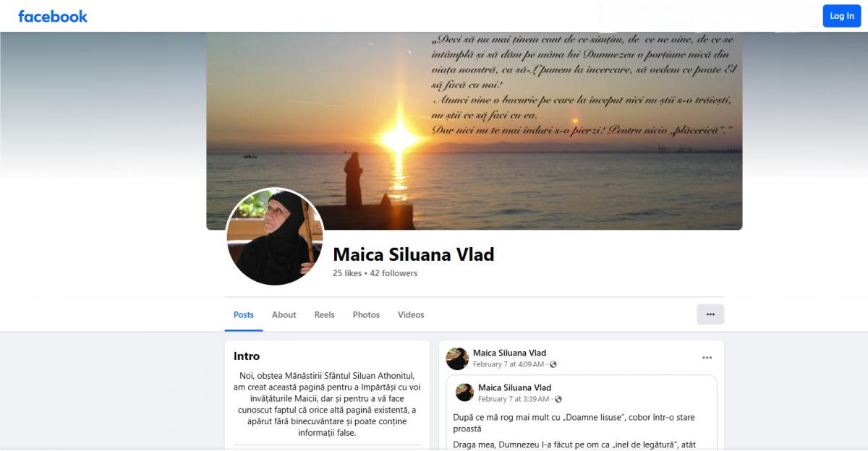Open the Maica Siluana Vlad profile picture
The width and height of the screenshot is (868, 451).
[x=275, y=236]
